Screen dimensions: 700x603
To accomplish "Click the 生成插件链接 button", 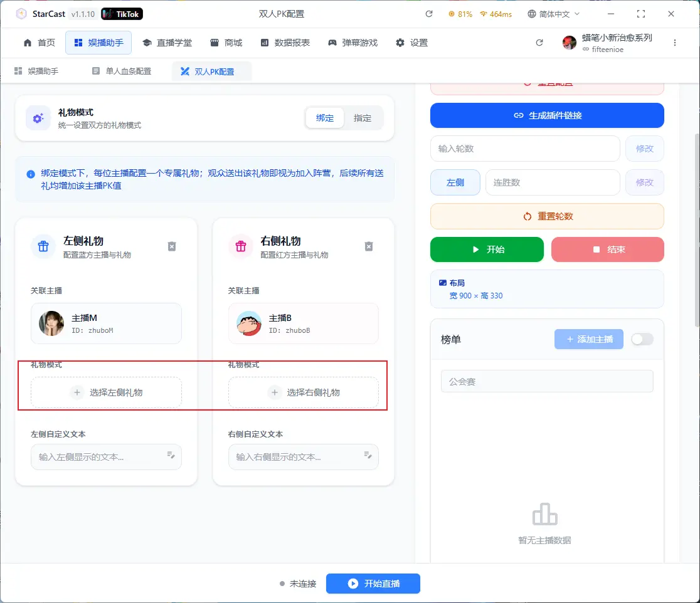I will point(547,115).
